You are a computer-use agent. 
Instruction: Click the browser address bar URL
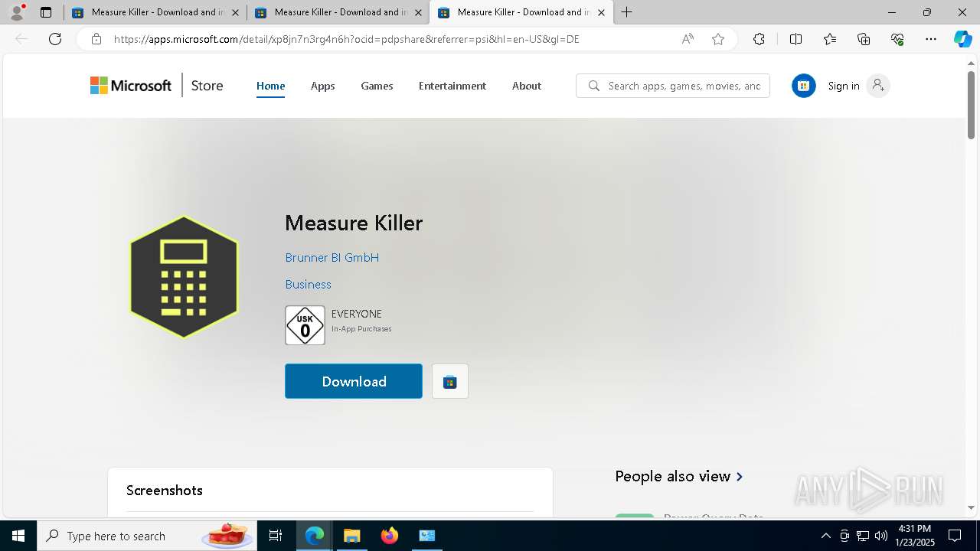[x=346, y=39]
